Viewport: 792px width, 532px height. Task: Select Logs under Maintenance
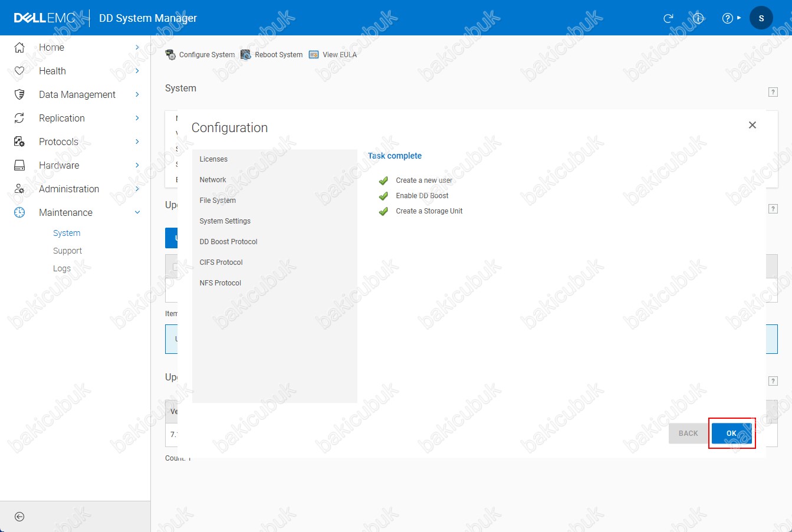[62, 268]
